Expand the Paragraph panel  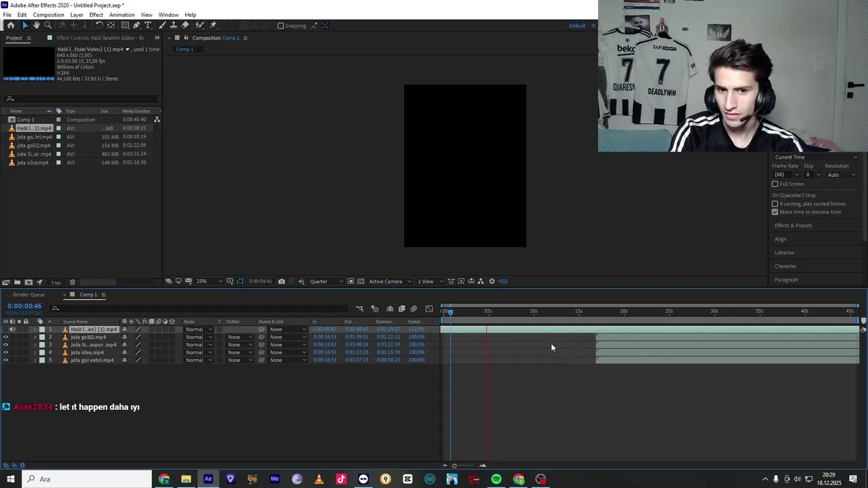787,279
